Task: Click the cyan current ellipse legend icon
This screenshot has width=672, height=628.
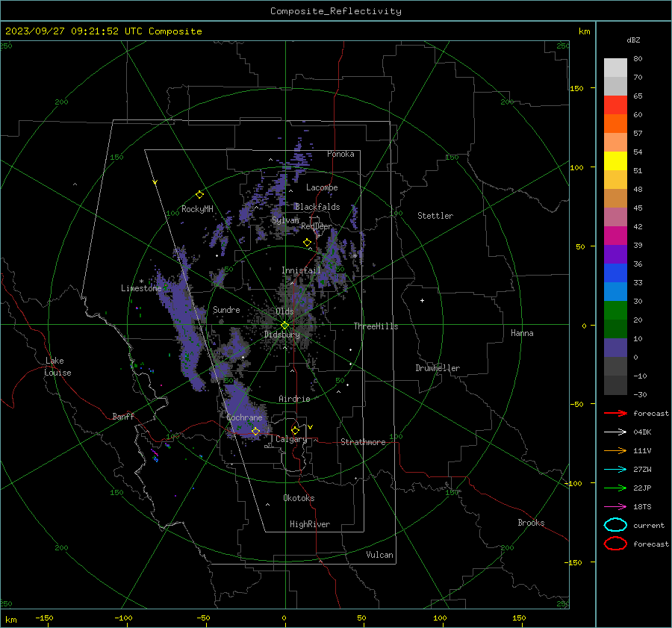Action: [615, 525]
